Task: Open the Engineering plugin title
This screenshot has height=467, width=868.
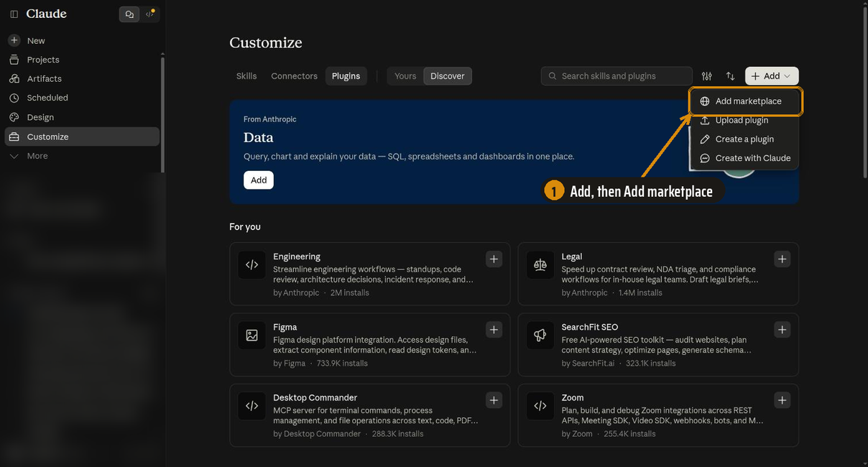Action: coord(297,256)
